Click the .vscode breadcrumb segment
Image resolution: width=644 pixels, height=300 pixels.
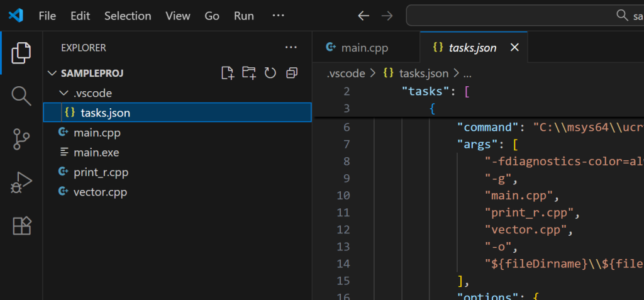346,74
